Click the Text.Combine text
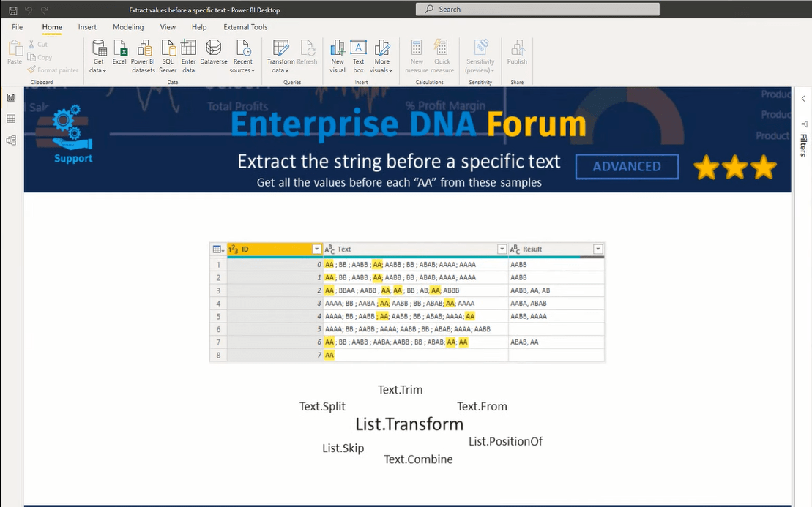The height and width of the screenshot is (507, 812). coord(418,459)
